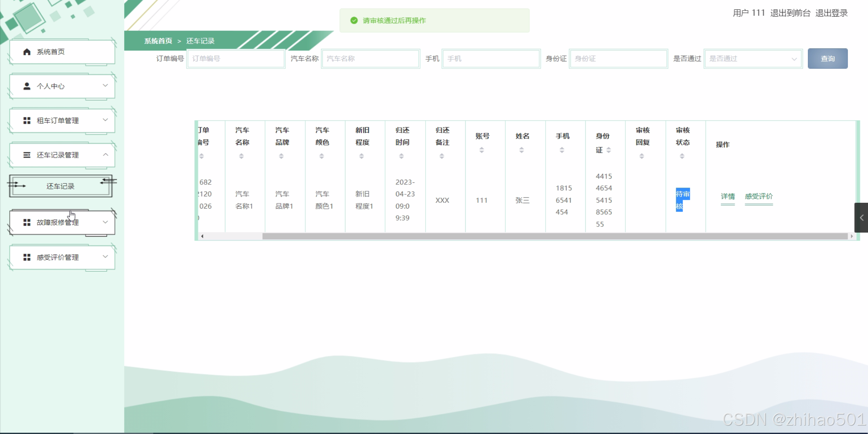
Task: Open the 是否通过 dropdown selector
Action: [x=753, y=59]
